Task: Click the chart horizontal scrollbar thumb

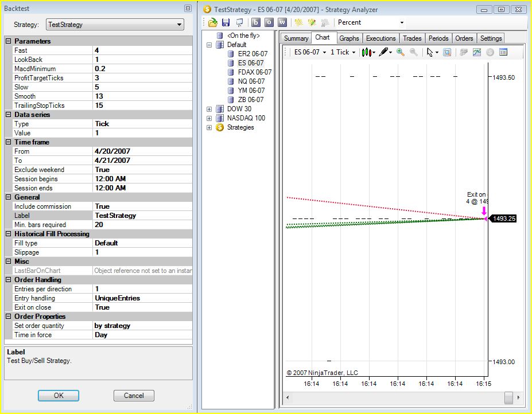Action: tap(508, 397)
